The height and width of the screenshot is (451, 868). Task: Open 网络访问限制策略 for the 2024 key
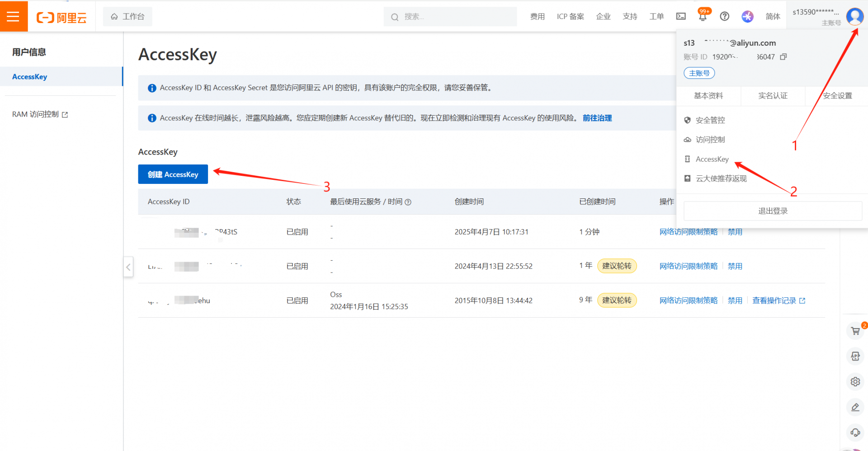[x=689, y=266]
